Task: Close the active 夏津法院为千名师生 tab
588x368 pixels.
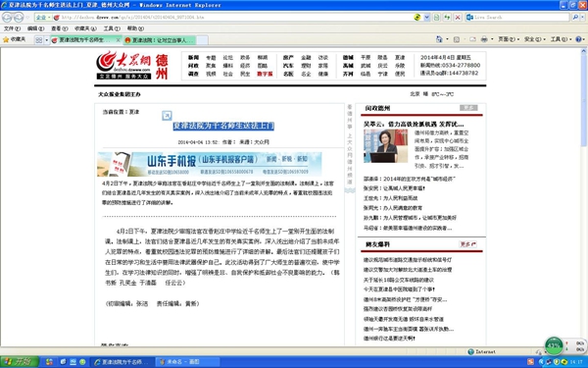Action: click(x=119, y=40)
